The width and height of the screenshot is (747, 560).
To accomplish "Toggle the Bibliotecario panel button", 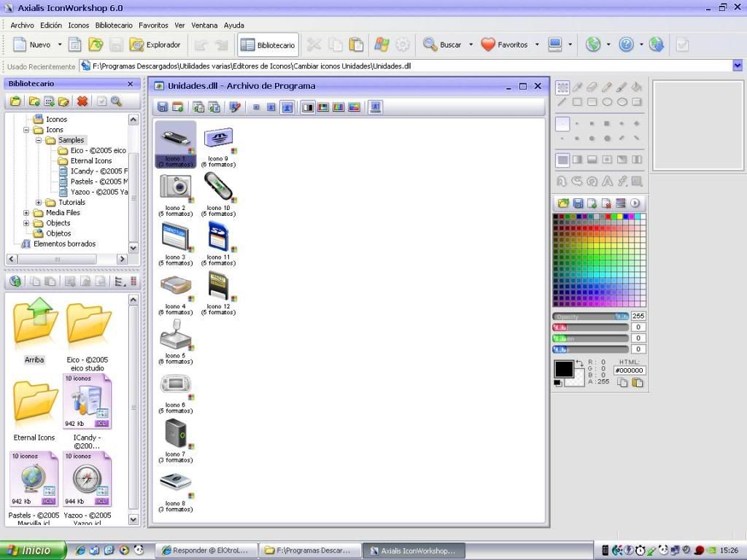I will (268, 44).
